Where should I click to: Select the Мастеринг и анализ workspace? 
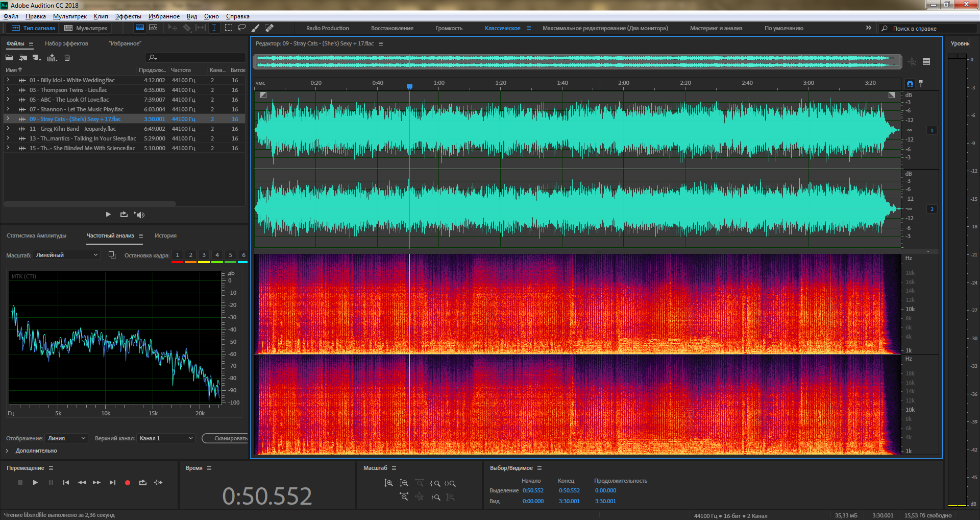[x=716, y=28]
